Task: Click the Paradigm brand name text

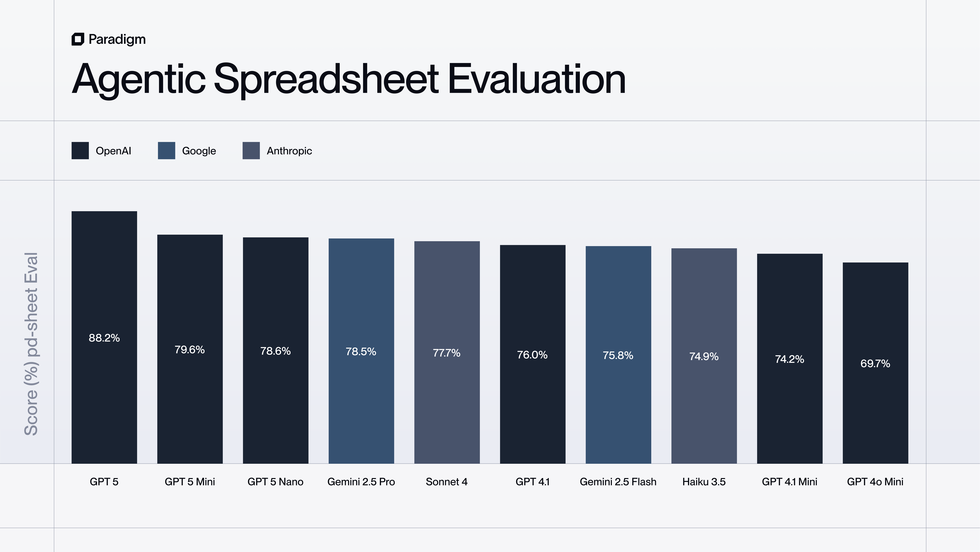Action: click(117, 39)
